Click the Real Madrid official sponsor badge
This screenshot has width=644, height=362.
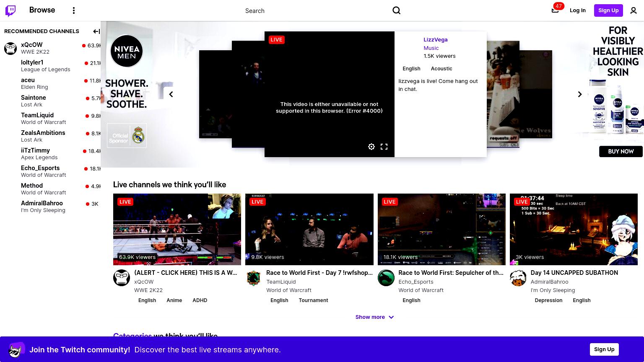127,135
